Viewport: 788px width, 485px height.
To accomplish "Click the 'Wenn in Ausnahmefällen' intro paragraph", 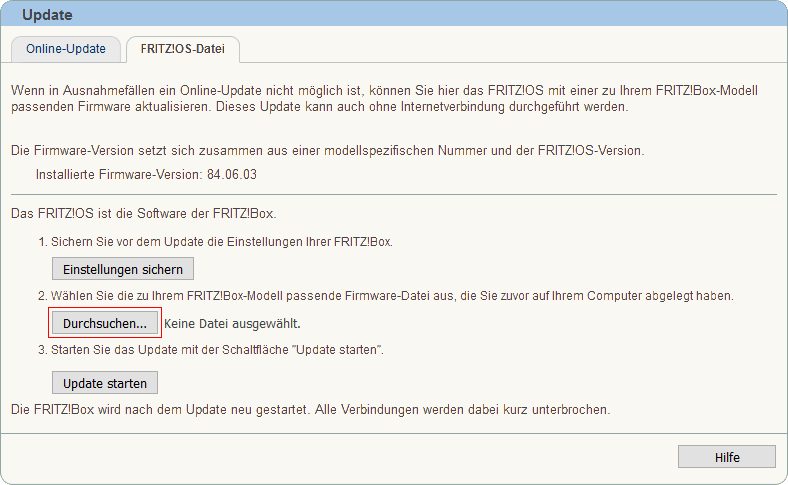I will click(384, 99).
